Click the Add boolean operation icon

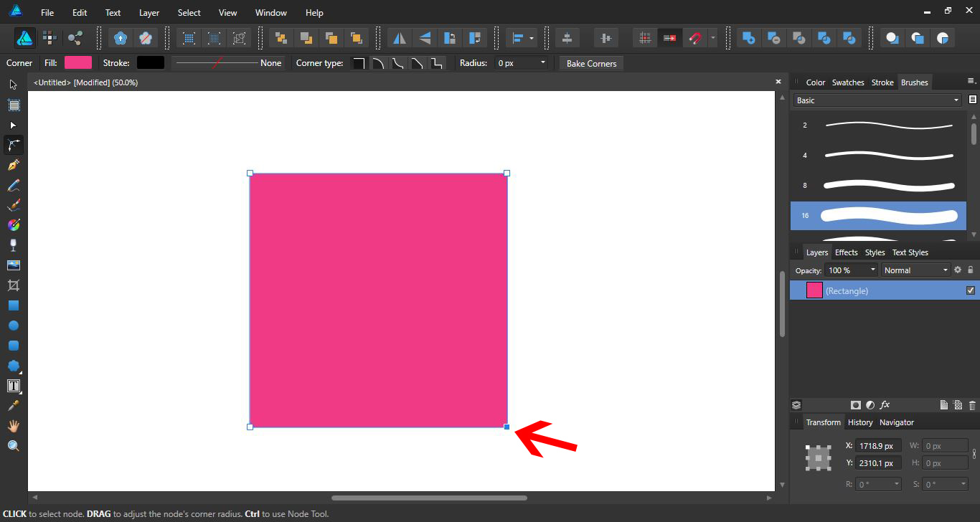(749, 38)
